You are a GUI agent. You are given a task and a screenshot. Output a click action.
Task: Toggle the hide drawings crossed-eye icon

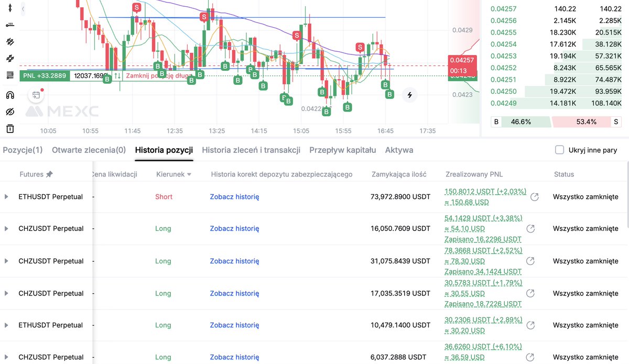[x=10, y=112]
